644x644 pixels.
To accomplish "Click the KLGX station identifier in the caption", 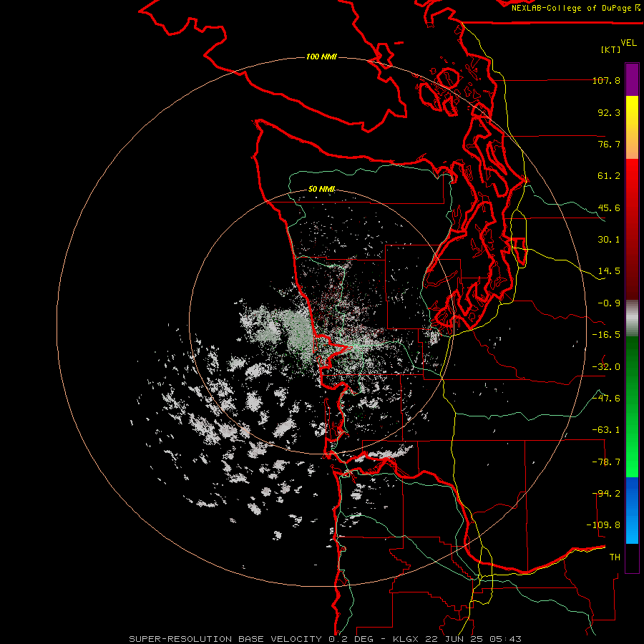I will [x=406, y=639].
